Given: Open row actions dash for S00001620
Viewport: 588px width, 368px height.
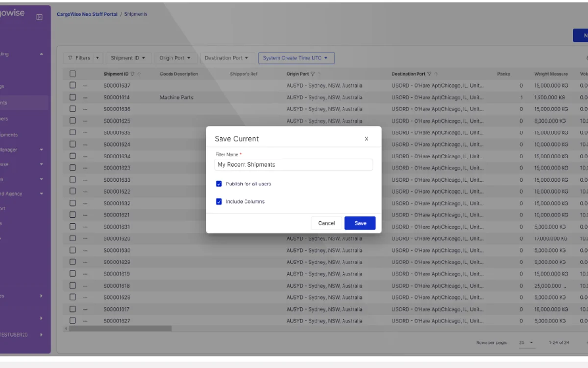Looking at the screenshot, I should pyautogui.click(x=85, y=239).
